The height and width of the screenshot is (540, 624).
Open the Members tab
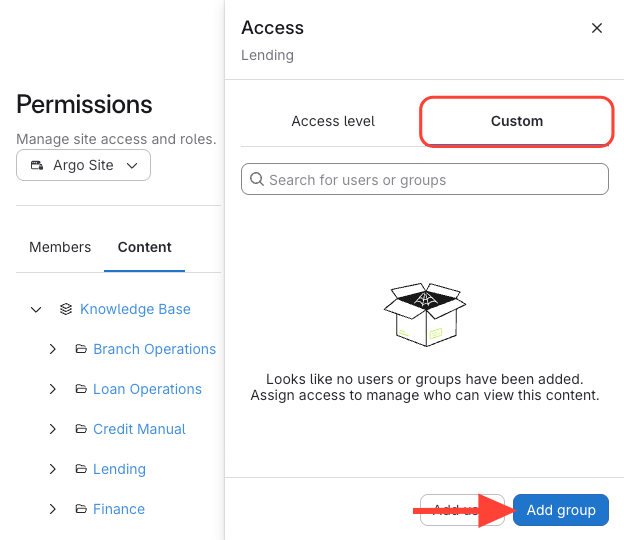click(x=60, y=247)
